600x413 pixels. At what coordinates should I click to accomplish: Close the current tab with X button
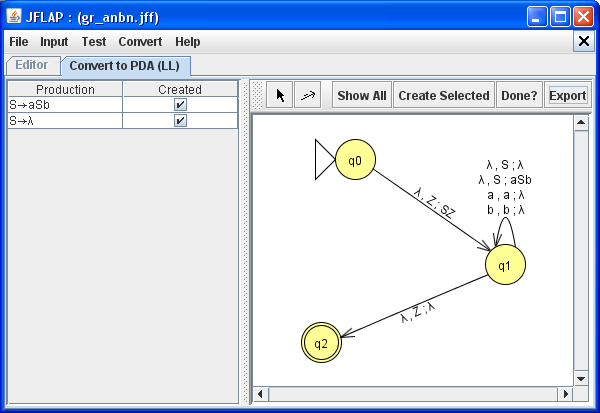[585, 41]
